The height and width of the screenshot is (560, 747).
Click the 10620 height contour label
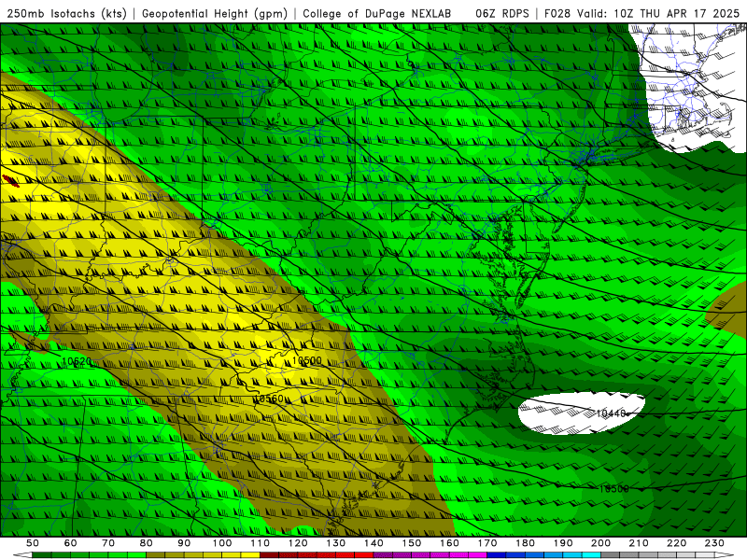[x=77, y=361]
